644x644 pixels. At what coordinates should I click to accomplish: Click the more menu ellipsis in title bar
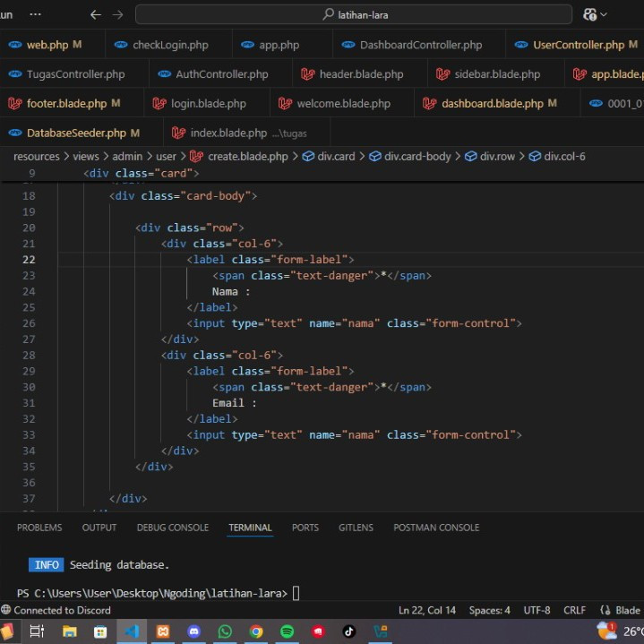(35, 14)
